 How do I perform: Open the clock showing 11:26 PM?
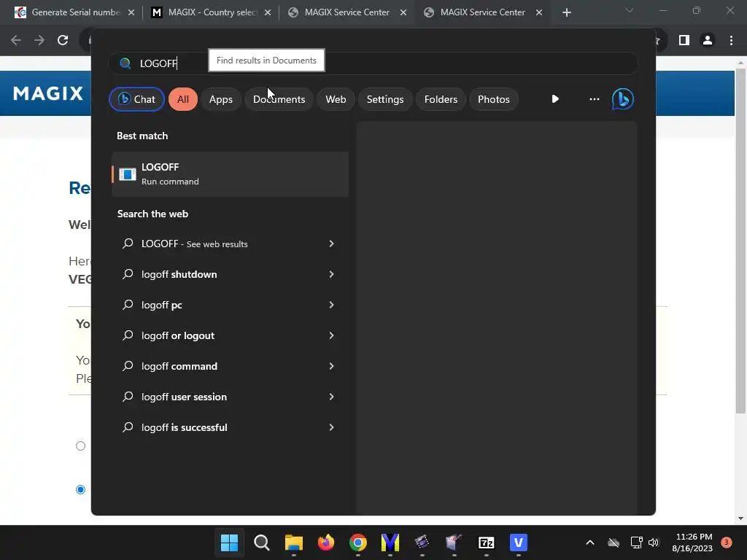click(x=693, y=542)
